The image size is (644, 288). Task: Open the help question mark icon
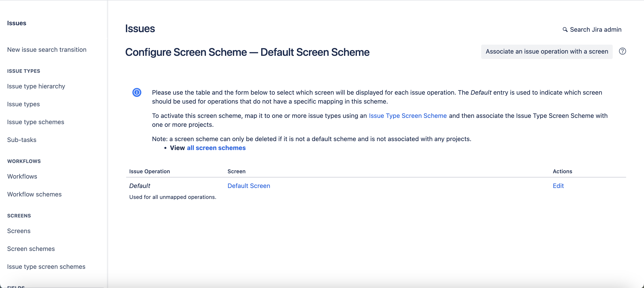click(x=623, y=51)
